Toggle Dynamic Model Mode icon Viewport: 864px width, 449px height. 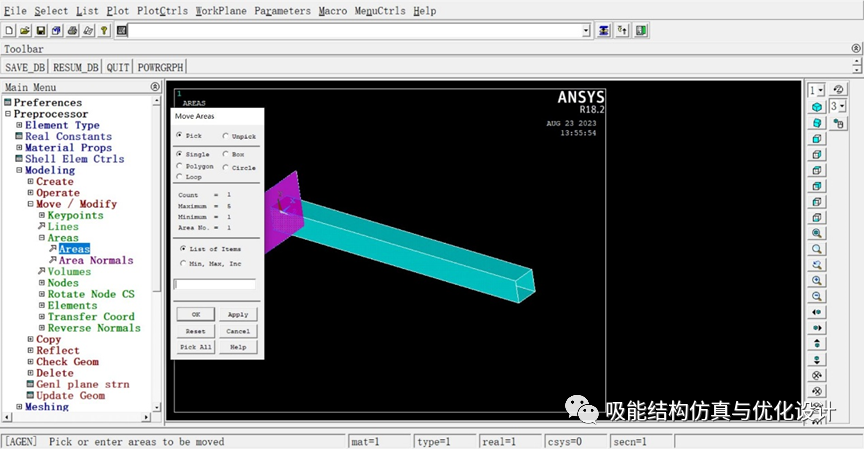(838, 123)
